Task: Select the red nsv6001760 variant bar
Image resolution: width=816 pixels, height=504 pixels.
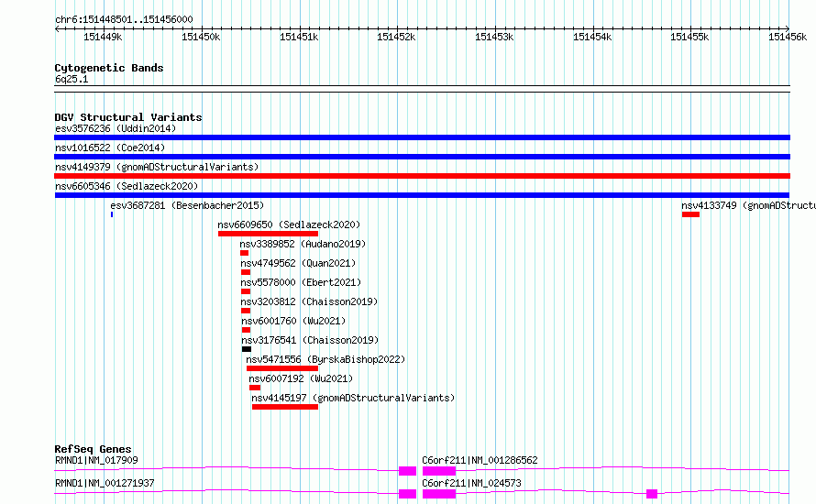Action: [x=246, y=330]
